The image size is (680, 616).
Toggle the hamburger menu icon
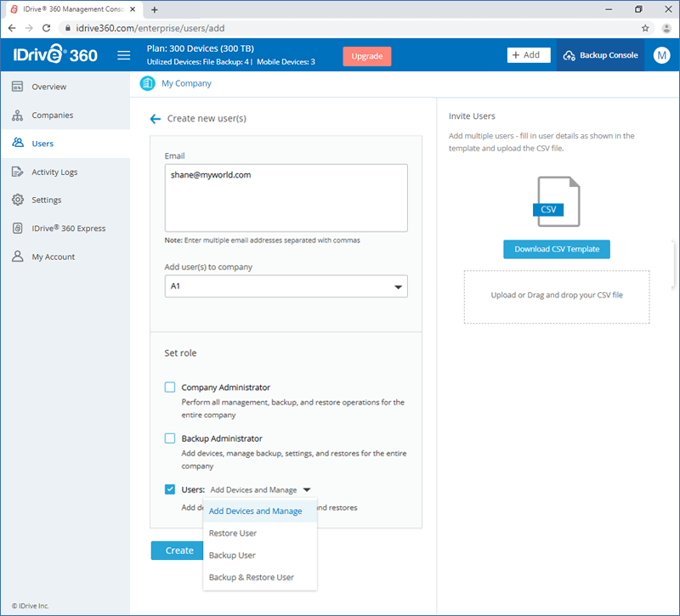123,55
